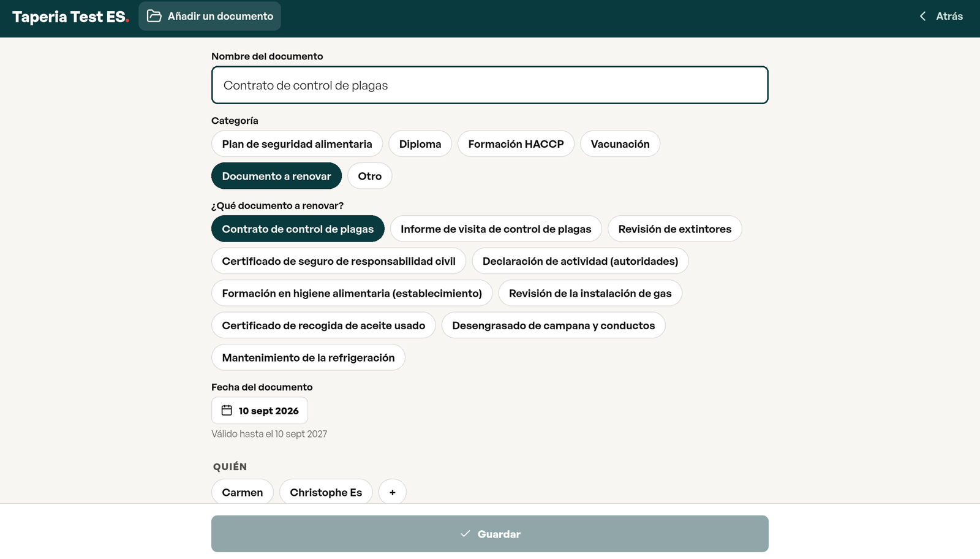Click the checkmark icon on Guardar
The height and width of the screenshot is (559, 980).
[x=466, y=534]
